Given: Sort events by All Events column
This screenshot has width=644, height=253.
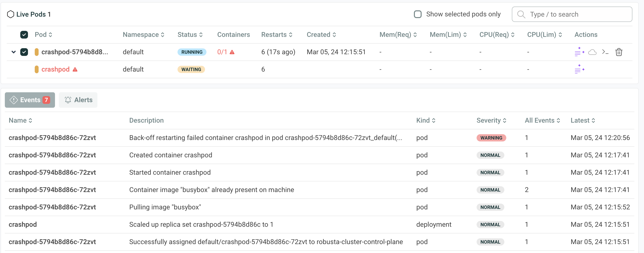Looking at the screenshot, I should 542,120.
